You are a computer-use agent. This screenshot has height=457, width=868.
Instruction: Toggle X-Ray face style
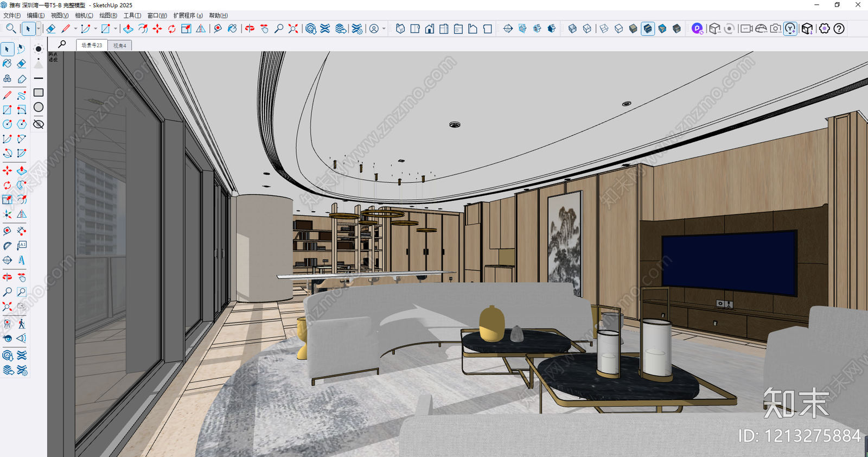click(572, 29)
